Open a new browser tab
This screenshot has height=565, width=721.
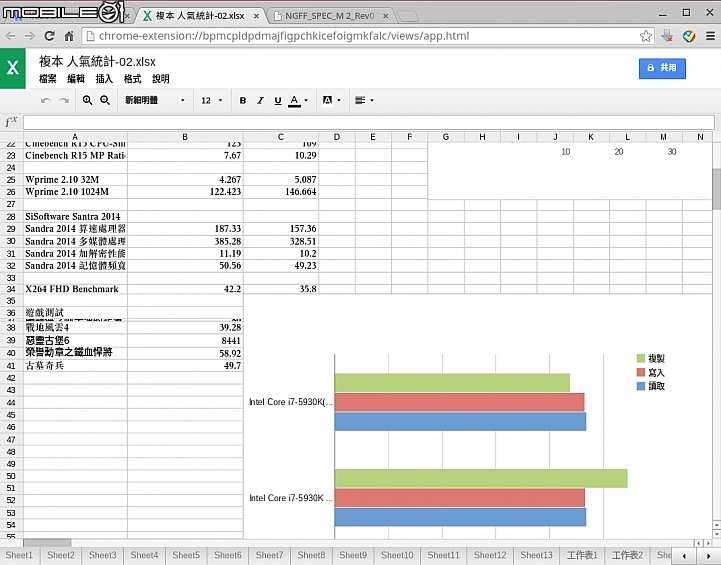pyautogui.click(x=408, y=17)
